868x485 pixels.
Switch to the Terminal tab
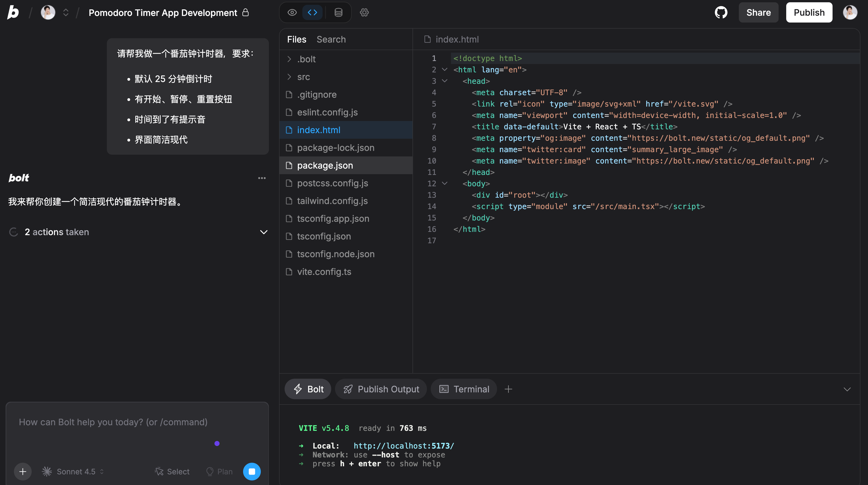[x=464, y=389]
